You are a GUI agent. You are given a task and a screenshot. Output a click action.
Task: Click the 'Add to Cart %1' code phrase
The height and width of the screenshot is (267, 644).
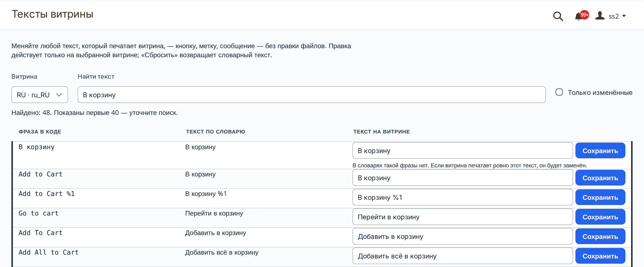46,194
